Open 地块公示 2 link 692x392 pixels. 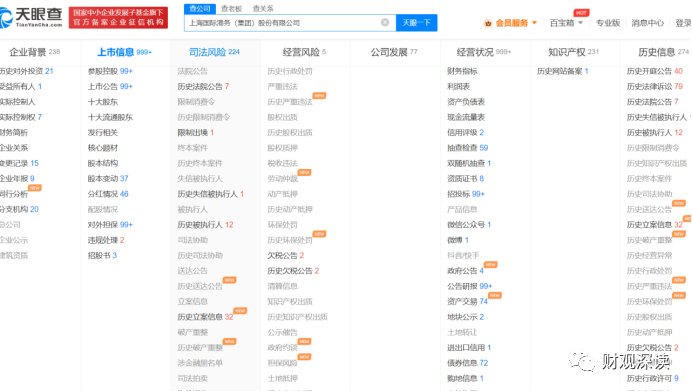click(x=466, y=317)
